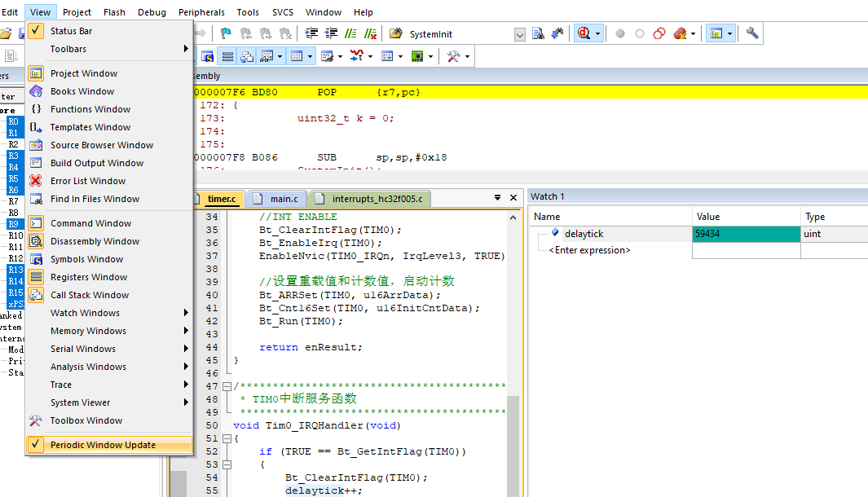
Task: Indent the selected lines
Action: tap(311, 33)
